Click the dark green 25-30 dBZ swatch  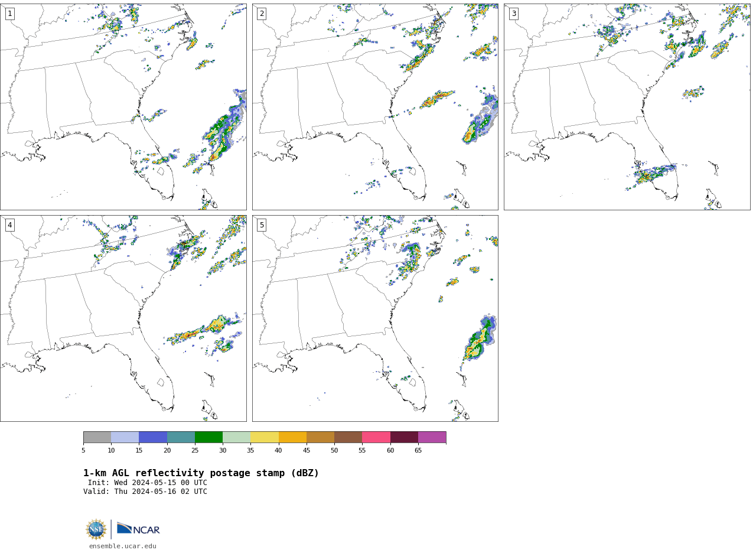click(x=208, y=437)
